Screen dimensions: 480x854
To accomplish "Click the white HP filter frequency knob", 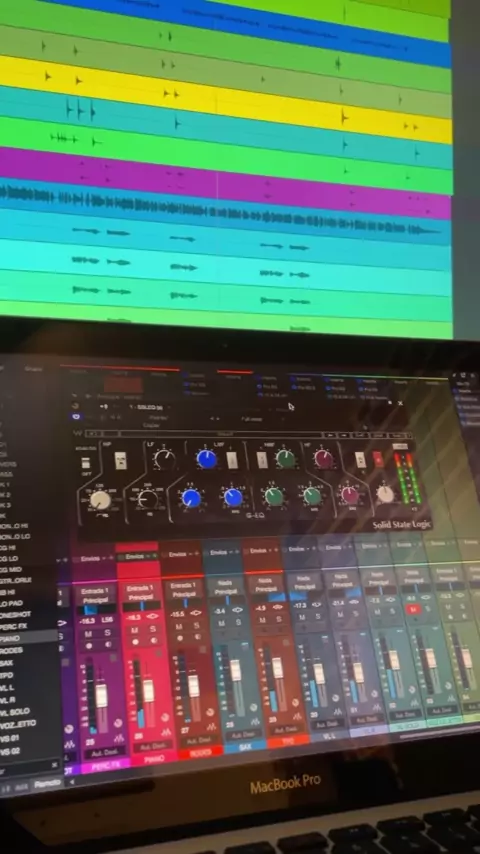I will point(100,499).
